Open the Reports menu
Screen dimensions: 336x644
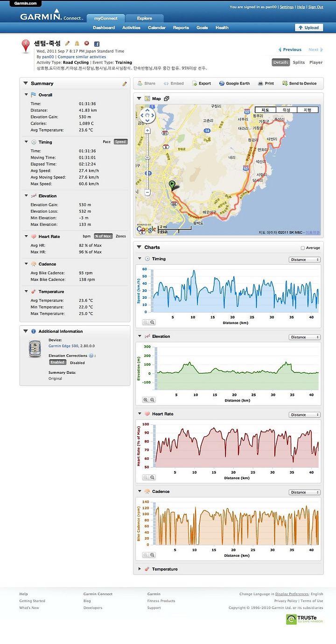(181, 28)
